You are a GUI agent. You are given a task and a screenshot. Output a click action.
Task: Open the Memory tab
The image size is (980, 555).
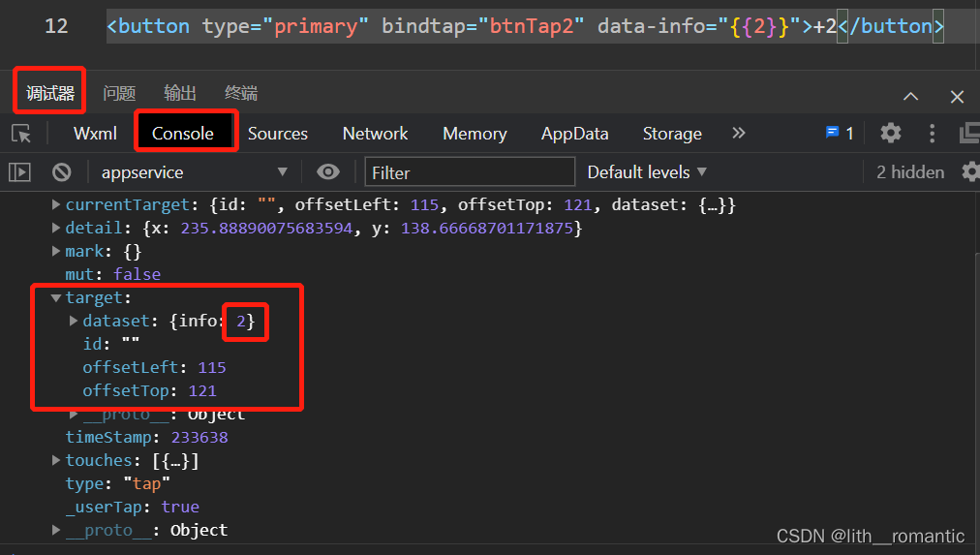tap(475, 134)
